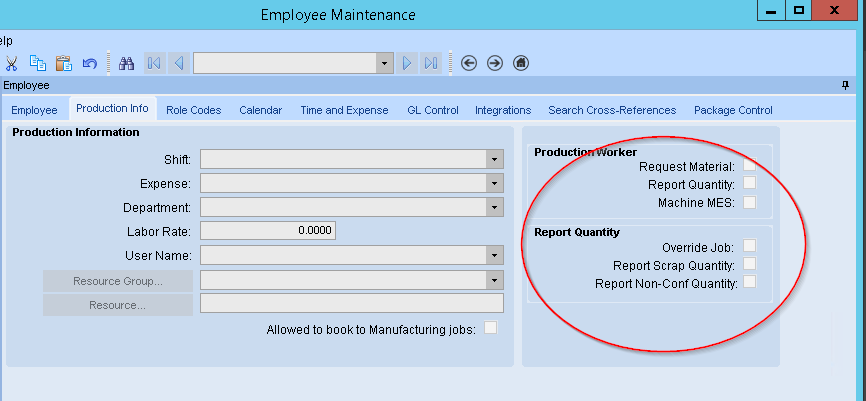Viewport: 866px width, 401px height.
Task: Click the circled back arrow icon
Action: (469, 63)
